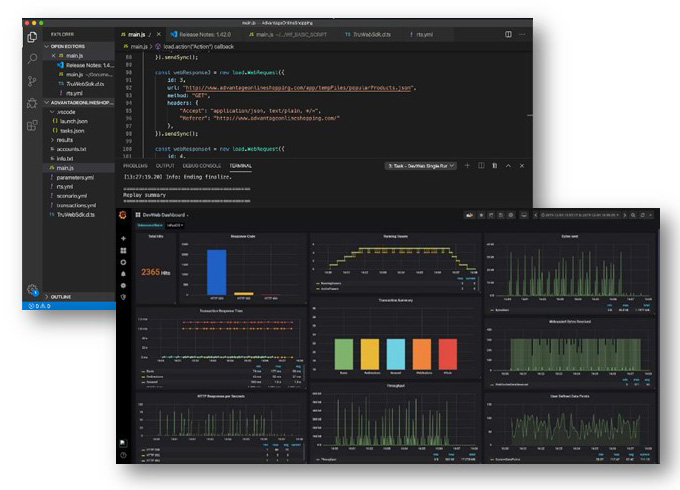Click the Create plus icon in Grafana sidebar
The width and height of the screenshot is (680, 490).
[x=123, y=238]
